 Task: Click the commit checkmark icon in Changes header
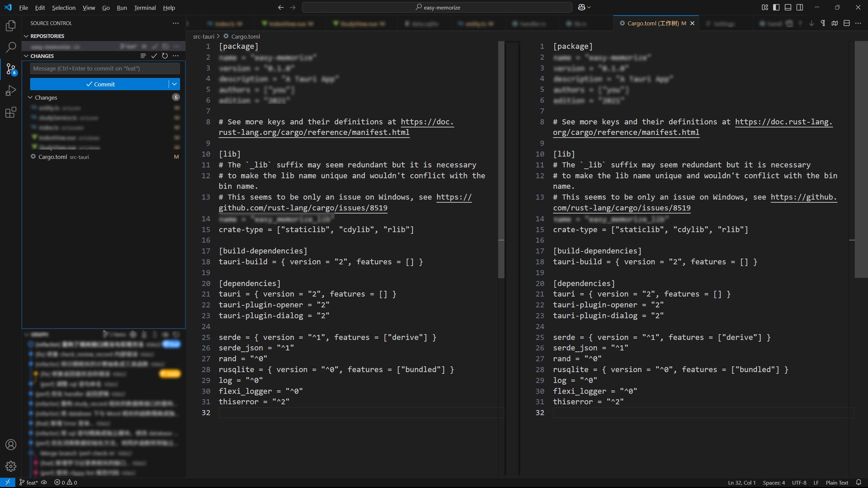(x=154, y=56)
